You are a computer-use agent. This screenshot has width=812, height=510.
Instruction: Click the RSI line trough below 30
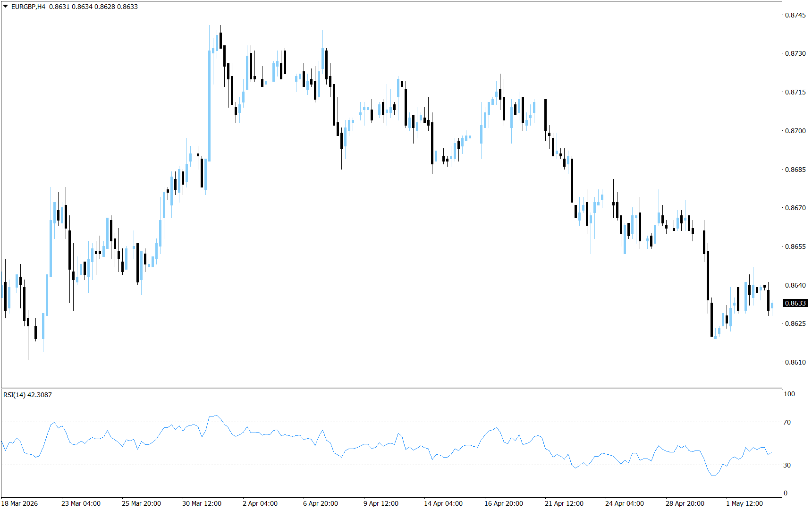[713, 475]
